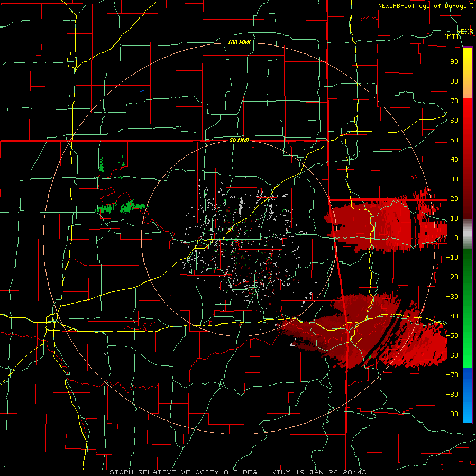Pick the gray zero-velocity segment of color bar
Image resolution: width=476 pixels, height=476 pixels.
click(467, 234)
